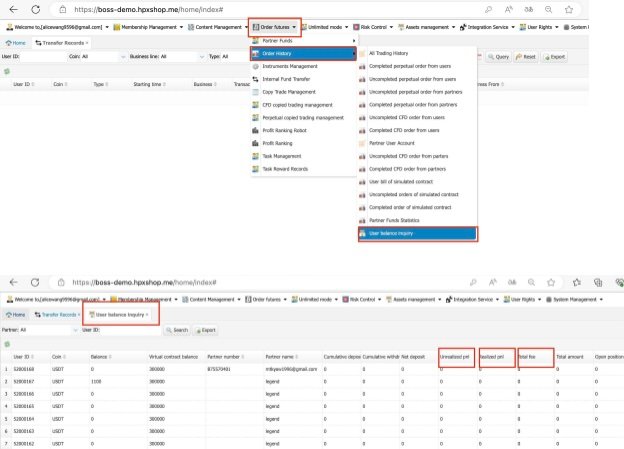Viewport: 624px width, 449px height.
Task: Click the Task Reward Records menu icon
Action: click(255, 169)
